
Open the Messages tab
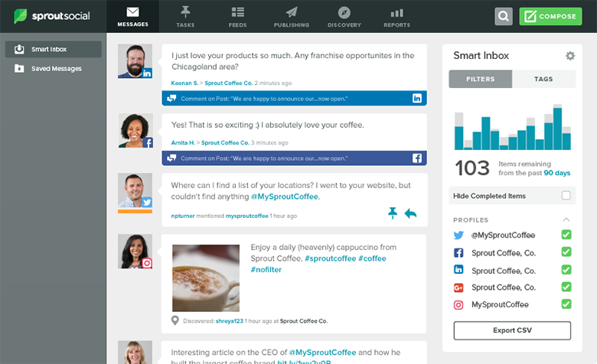point(132,16)
